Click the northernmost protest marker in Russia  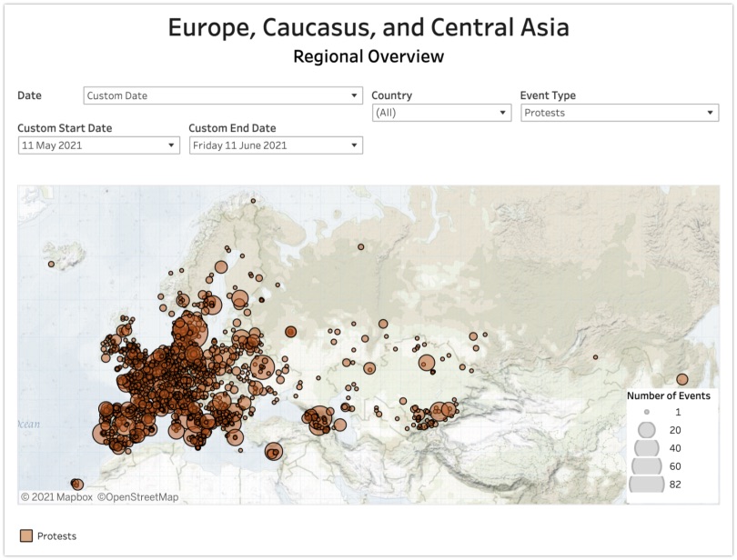click(361, 246)
